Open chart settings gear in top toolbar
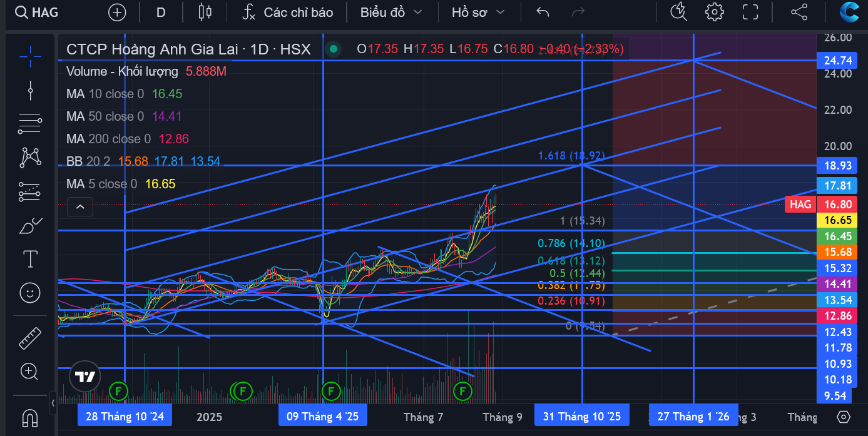 (714, 12)
